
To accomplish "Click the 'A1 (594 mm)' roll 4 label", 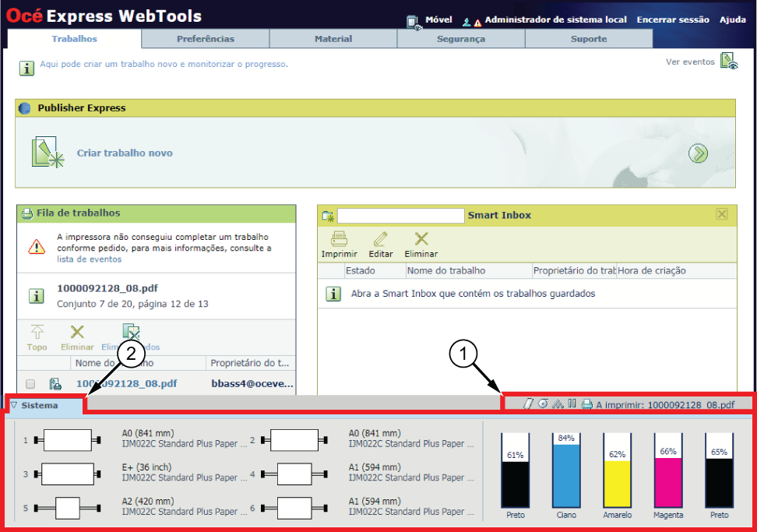I will coord(375,467).
